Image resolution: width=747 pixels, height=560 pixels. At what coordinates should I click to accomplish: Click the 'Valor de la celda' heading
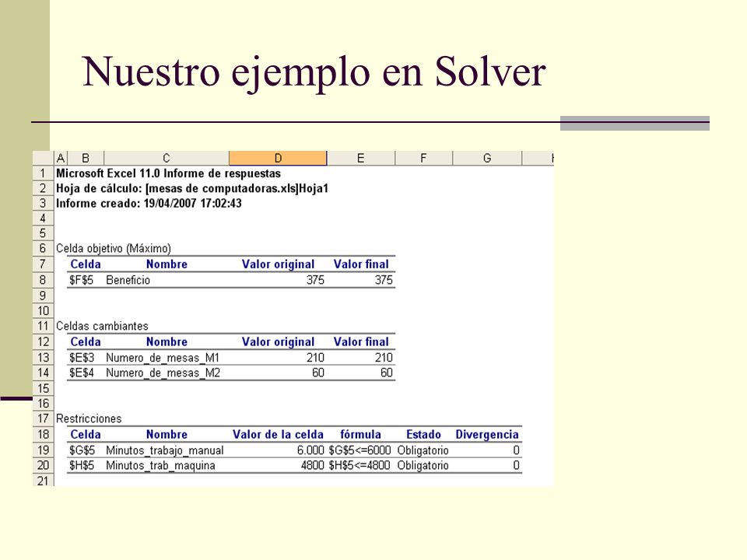(x=278, y=435)
